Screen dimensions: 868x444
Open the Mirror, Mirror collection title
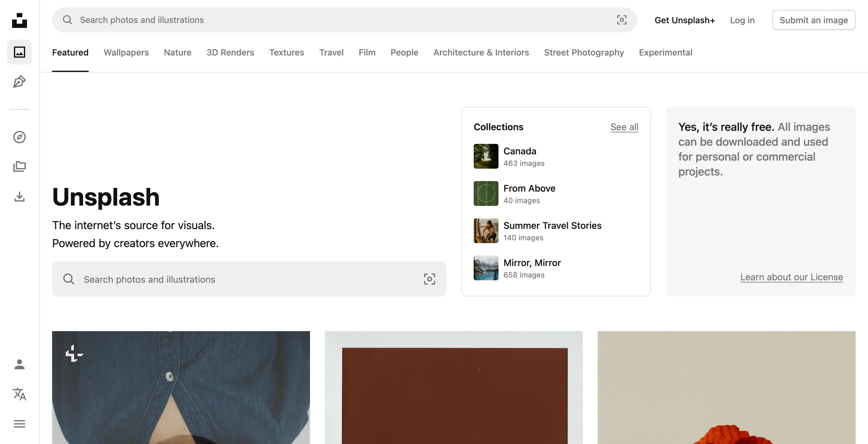[532, 262]
